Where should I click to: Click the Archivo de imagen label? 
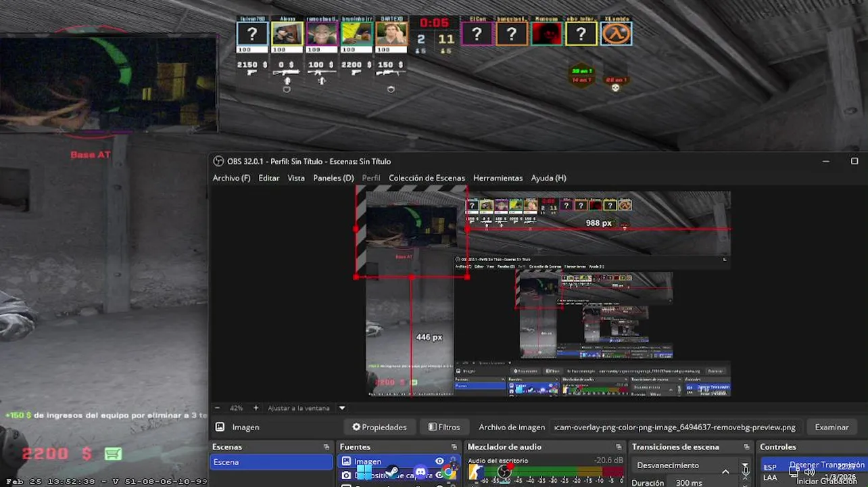pyautogui.click(x=512, y=427)
